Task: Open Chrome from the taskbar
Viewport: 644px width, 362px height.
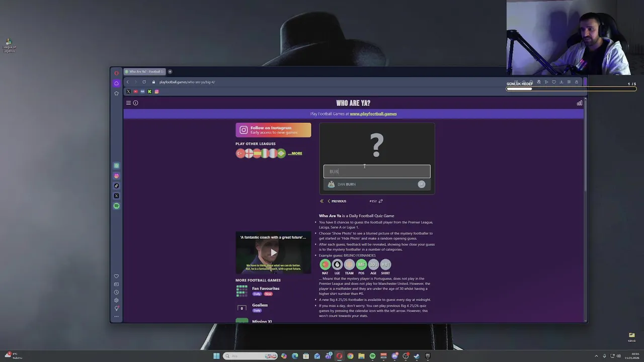Action: [350, 356]
